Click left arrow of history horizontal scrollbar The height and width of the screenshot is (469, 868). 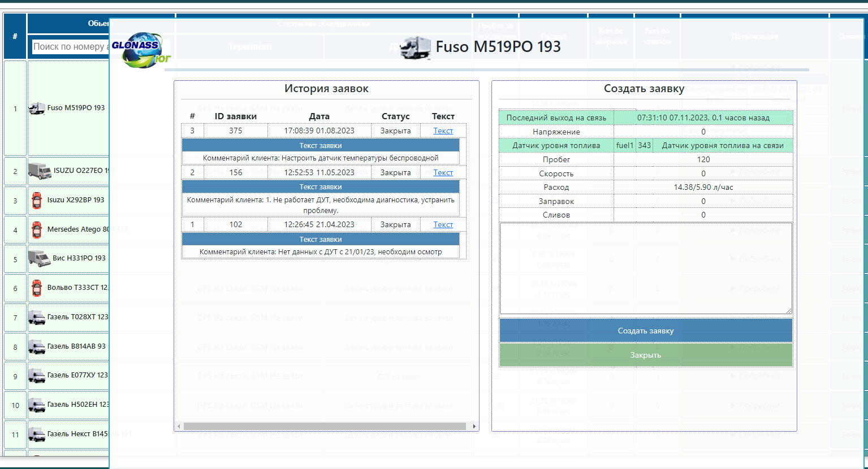tap(179, 426)
